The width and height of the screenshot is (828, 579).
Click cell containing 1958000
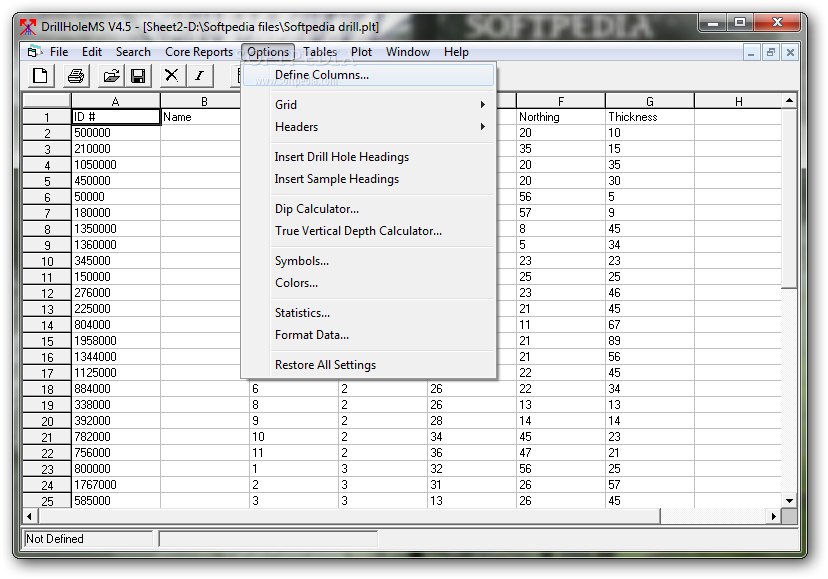116,341
